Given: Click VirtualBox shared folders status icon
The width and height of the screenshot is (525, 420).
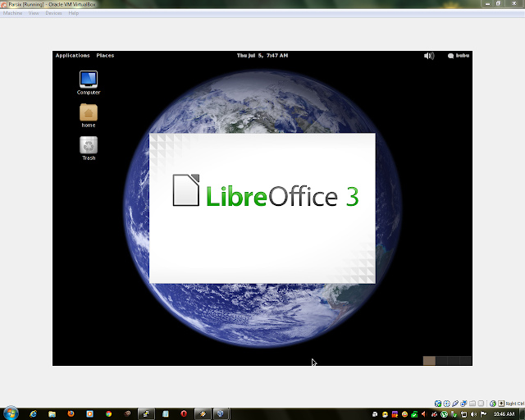Looking at the screenshot, I should tap(472, 404).
